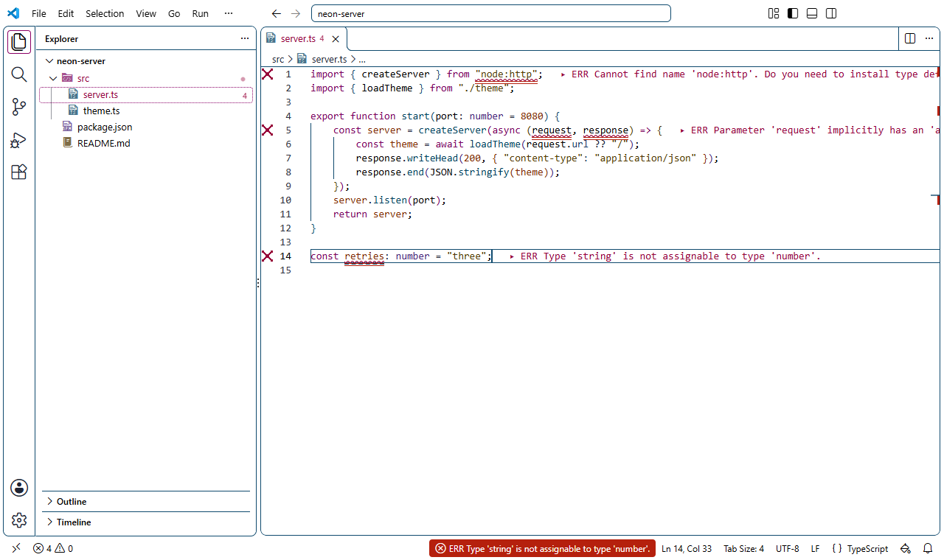Open the Manage gear icon

(x=19, y=520)
